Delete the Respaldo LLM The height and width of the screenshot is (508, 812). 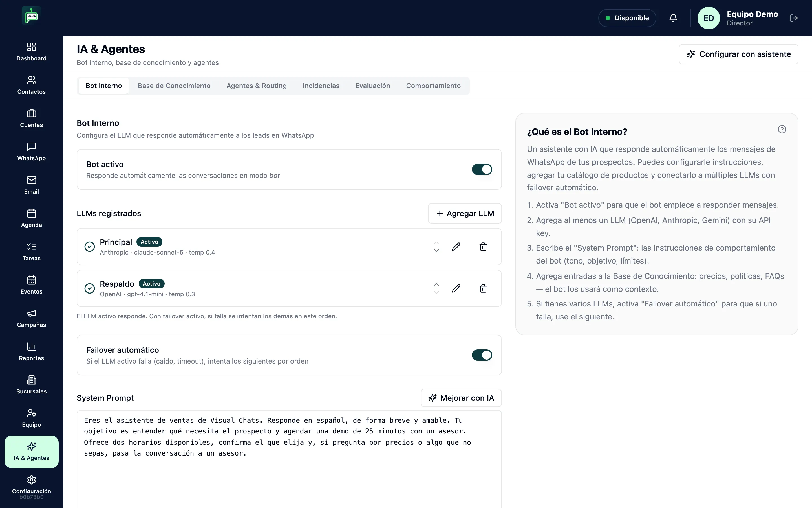tap(483, 288)
